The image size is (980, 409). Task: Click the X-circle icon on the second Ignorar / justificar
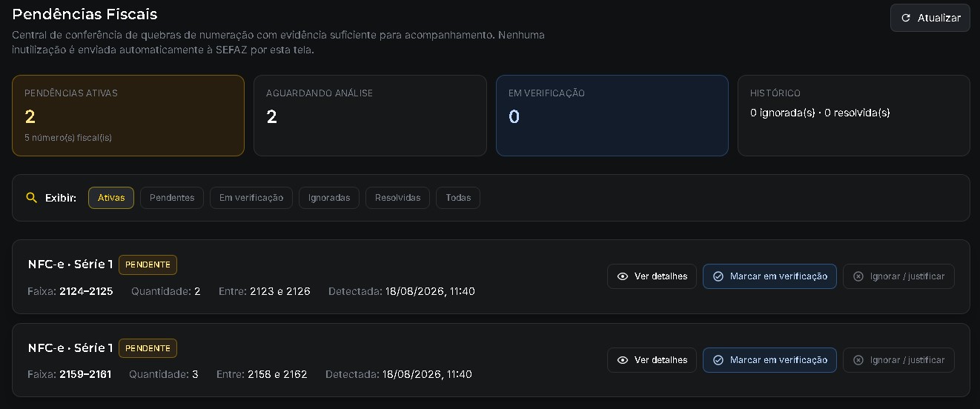858,360
